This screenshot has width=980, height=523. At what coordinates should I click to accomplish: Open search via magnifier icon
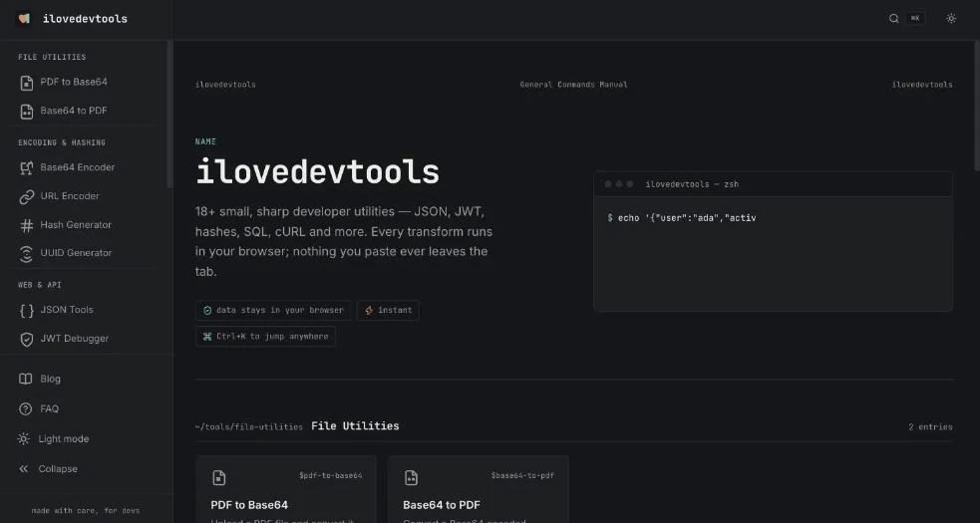pos(893,19)
